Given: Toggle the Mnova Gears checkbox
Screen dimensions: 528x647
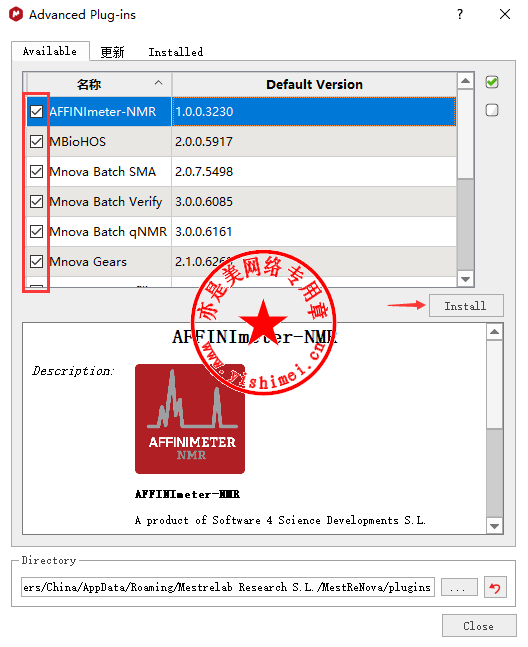Looking at the screenshot, I should 36,262.
